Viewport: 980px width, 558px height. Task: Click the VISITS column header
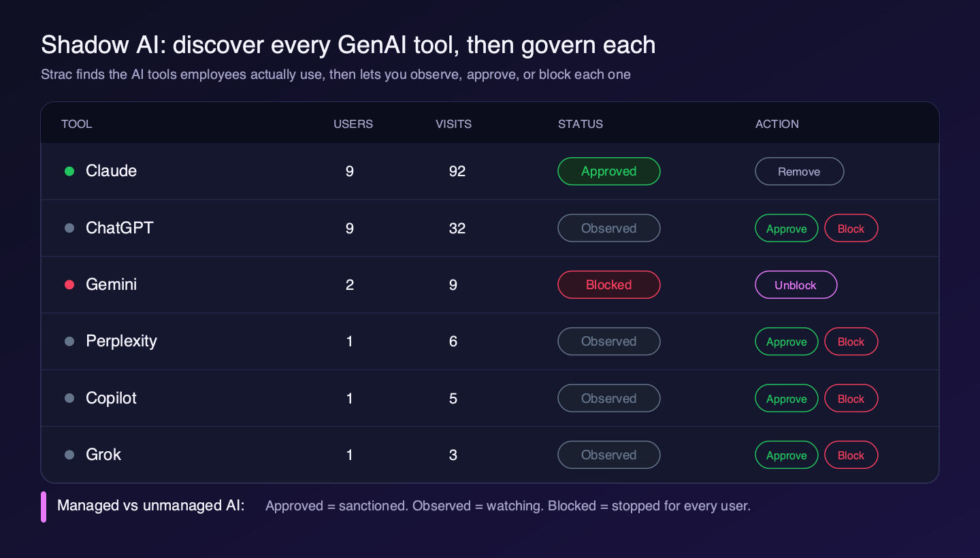454,124
